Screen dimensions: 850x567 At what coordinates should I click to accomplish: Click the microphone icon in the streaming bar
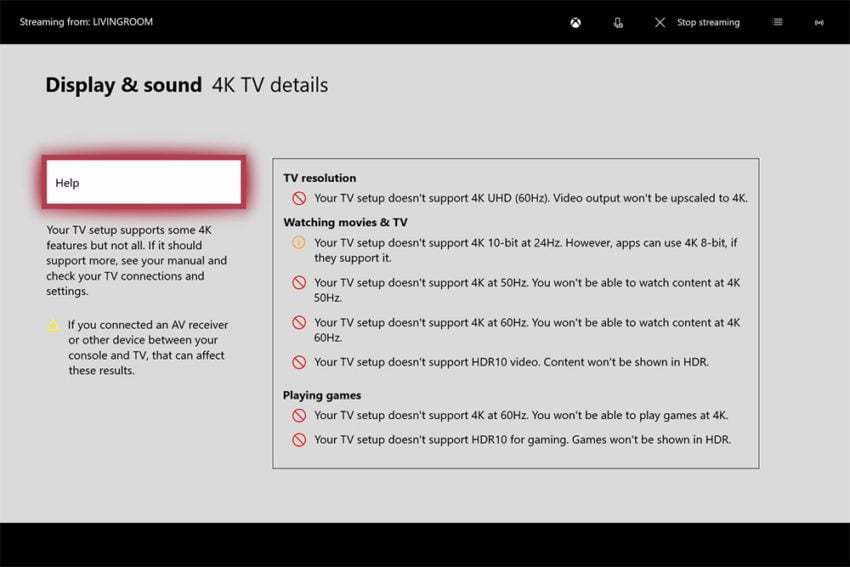click(x=618, y=22)
